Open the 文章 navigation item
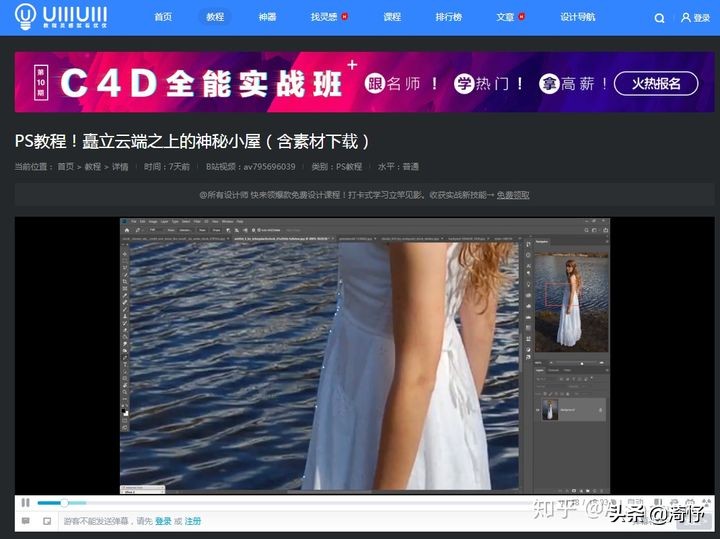Image resolution: width=720 pixels, height=539 pixels. [x=505, y=17]
